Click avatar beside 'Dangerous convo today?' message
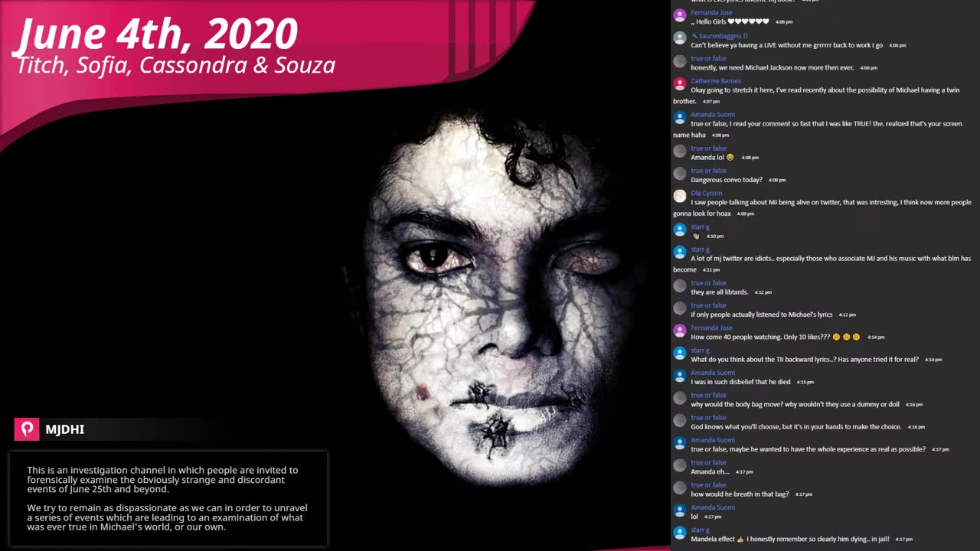 point(680,174)
